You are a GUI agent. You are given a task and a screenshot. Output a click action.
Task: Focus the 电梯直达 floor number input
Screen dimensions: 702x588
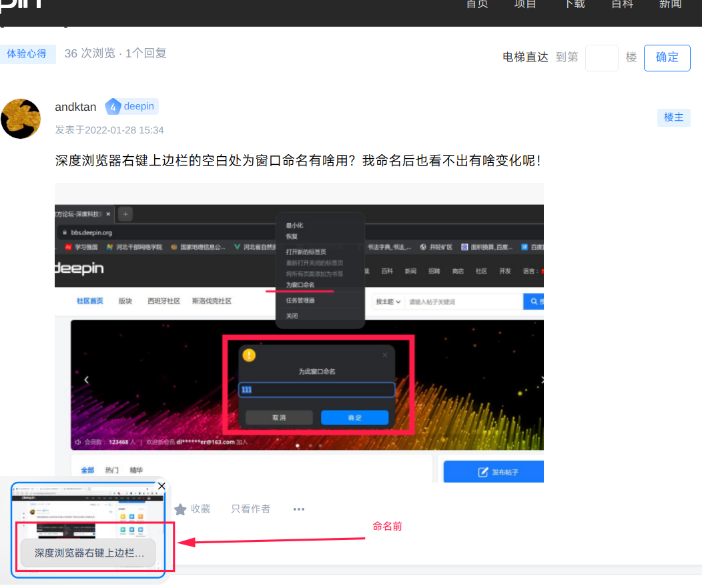tap(602, 58)
